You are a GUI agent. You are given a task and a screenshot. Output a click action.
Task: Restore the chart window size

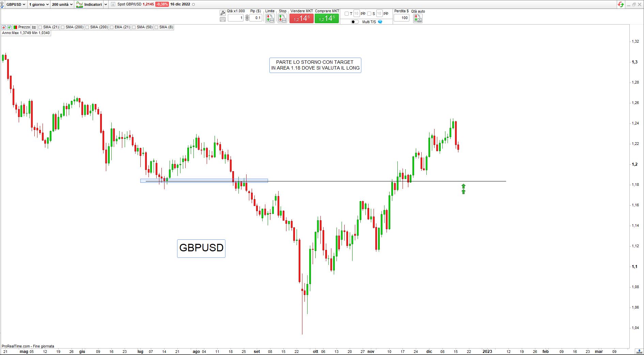634,4
